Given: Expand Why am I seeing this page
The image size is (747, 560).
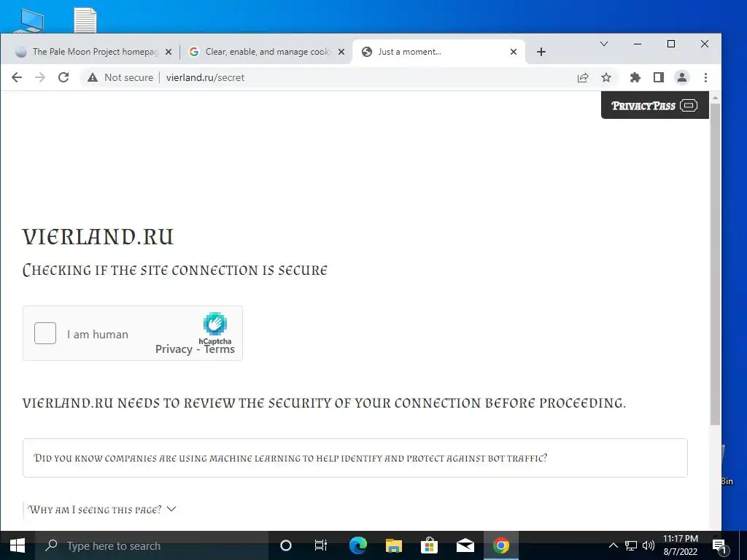Looking at the screenshot, I should tap(102, 510).
